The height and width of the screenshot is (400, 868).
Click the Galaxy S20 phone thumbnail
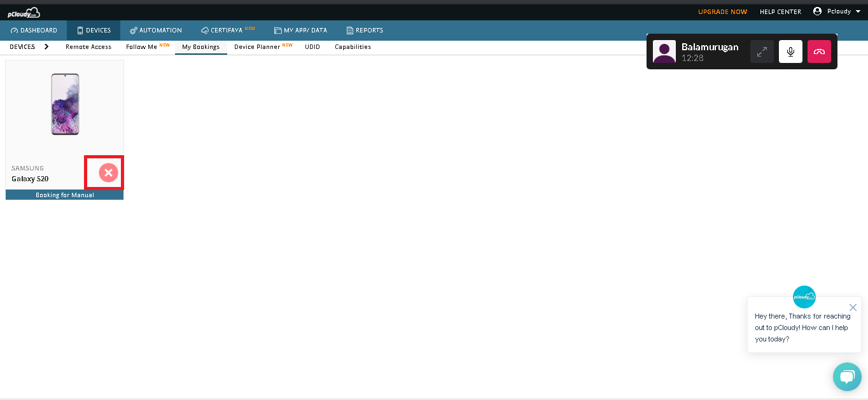(65, 104)
